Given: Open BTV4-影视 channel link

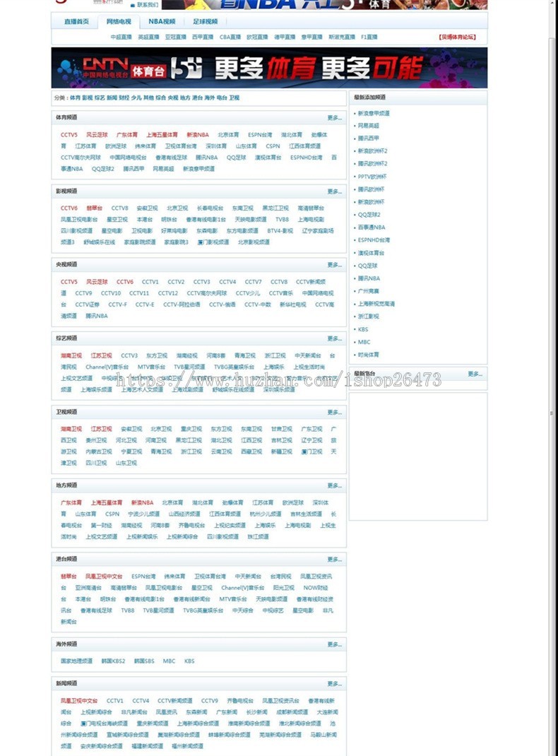Looking at the screenshot, I should pos(280,231).
